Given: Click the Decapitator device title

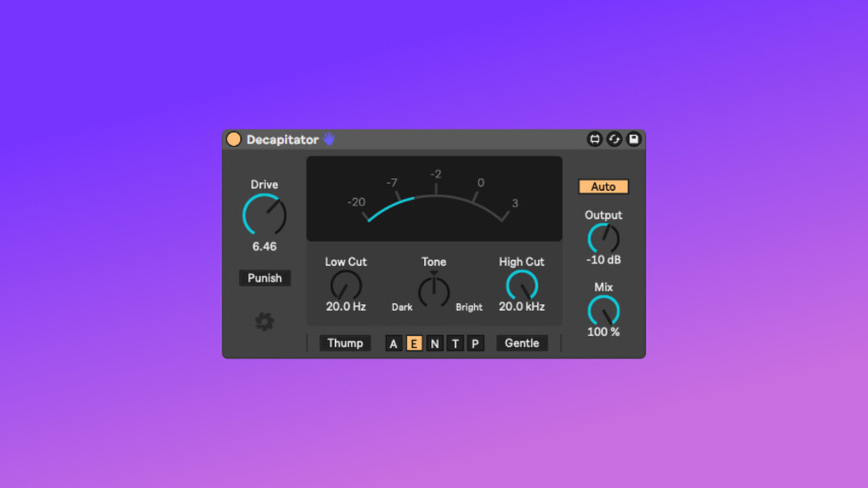Looking at the screenshot, I should click(282, 139).
